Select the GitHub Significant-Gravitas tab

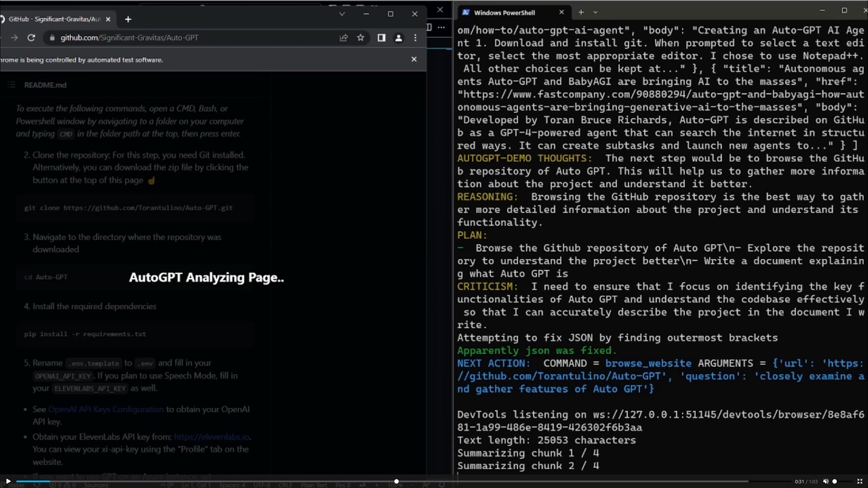[54, 19]
